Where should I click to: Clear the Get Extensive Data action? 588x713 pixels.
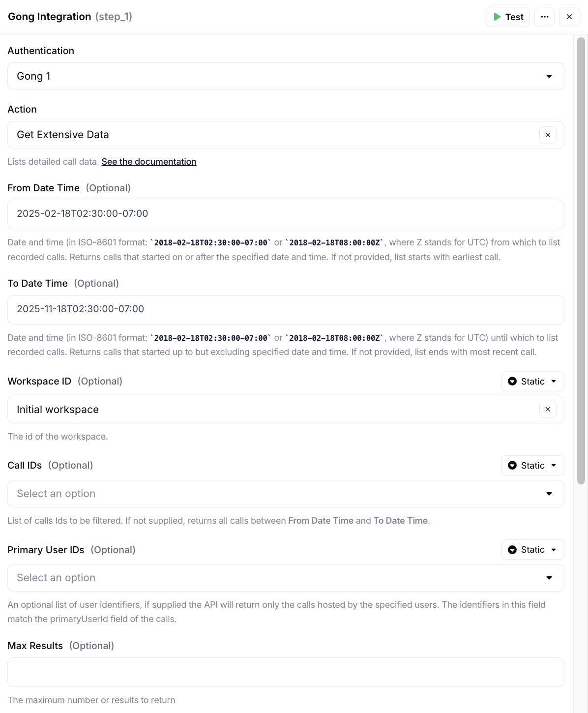[548, 135]
